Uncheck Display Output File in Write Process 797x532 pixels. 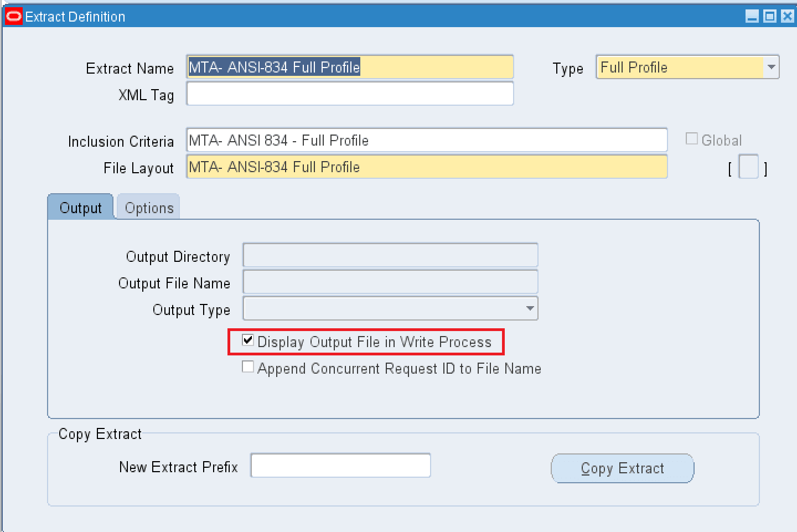[x=247, y=340]
